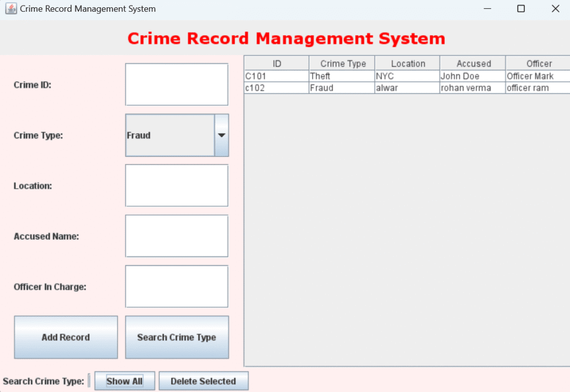Minimize the Crime Record Management window
The image size is (570, 392).
point(487,9)
